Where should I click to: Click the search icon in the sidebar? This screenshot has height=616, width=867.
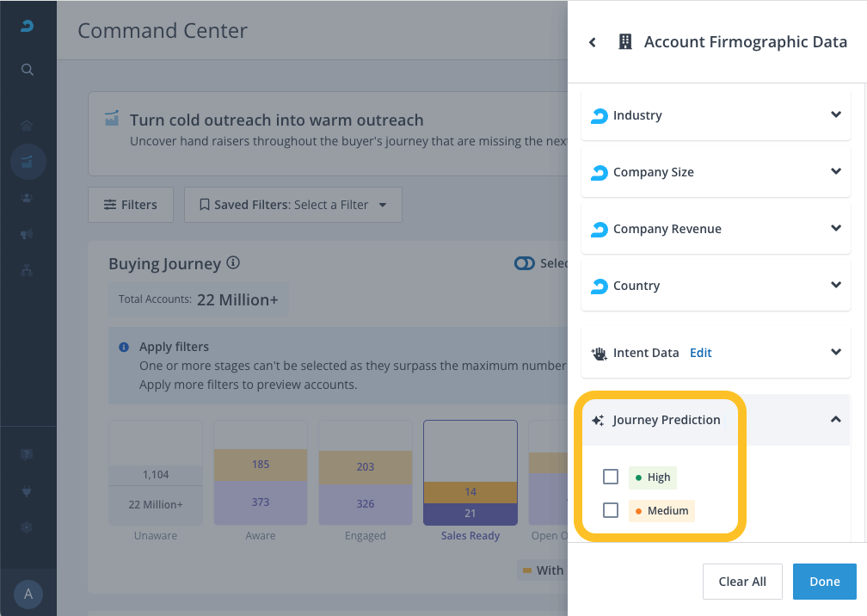(x=28, y=70)
